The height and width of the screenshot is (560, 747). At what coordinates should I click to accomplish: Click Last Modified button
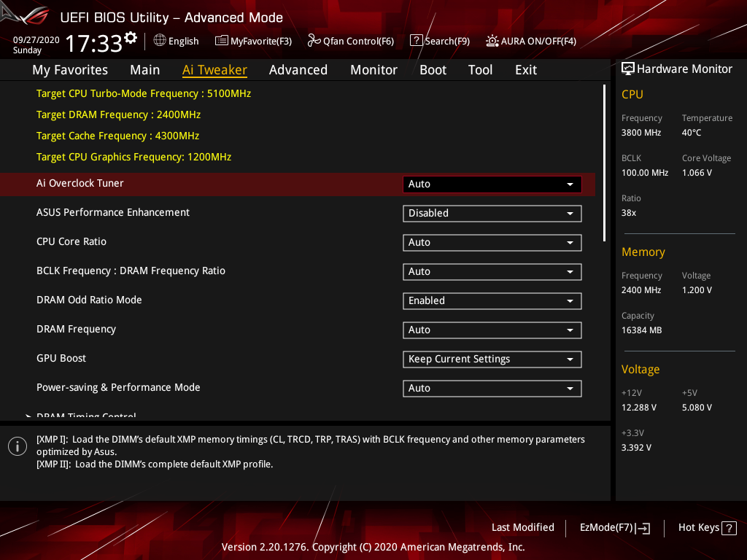tap(522, 528)
